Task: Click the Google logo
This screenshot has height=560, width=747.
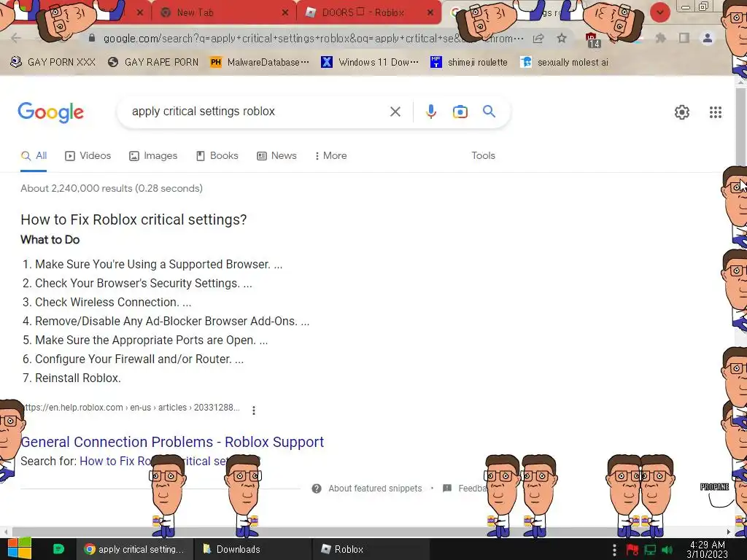Action: [x=50, y=112]
